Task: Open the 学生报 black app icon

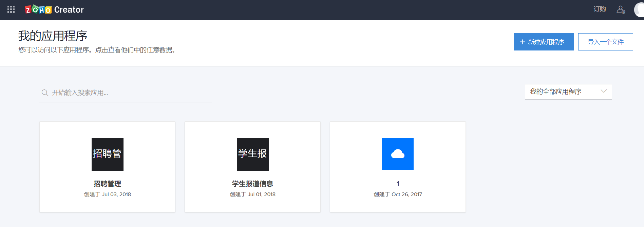Action: pos(252,154)
